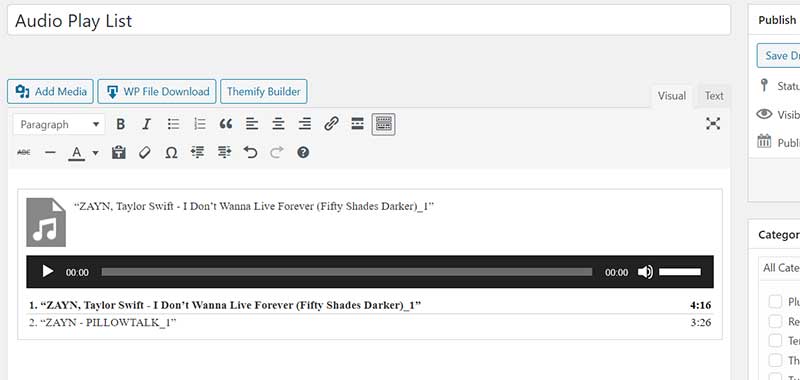800x380 pixels.
Task: Decrease the indent
Action: coord(197,153)
